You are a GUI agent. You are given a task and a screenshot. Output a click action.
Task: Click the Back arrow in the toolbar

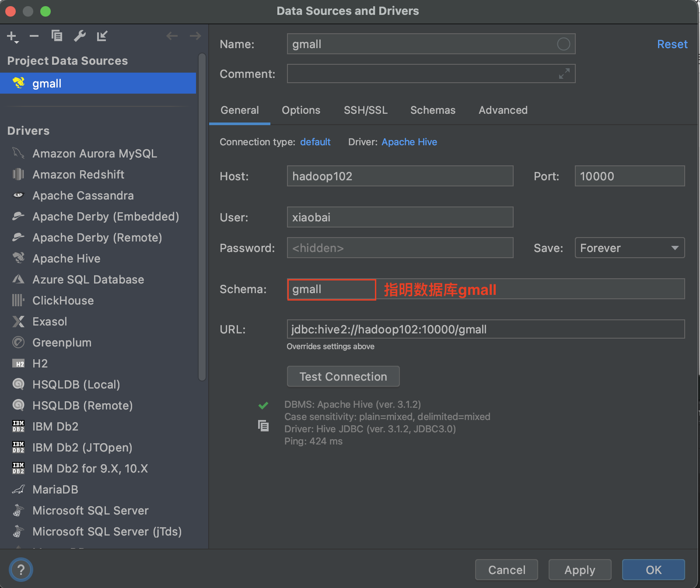coord(172,36)
